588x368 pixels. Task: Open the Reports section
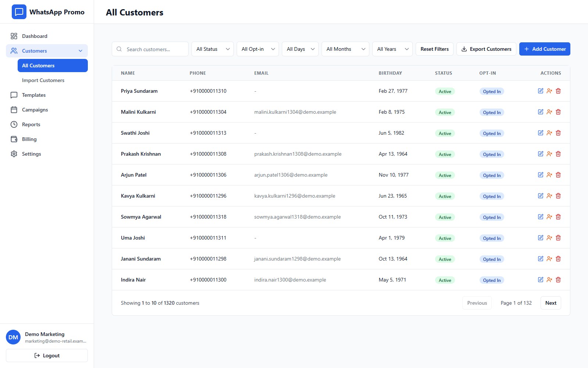(47, 124)
